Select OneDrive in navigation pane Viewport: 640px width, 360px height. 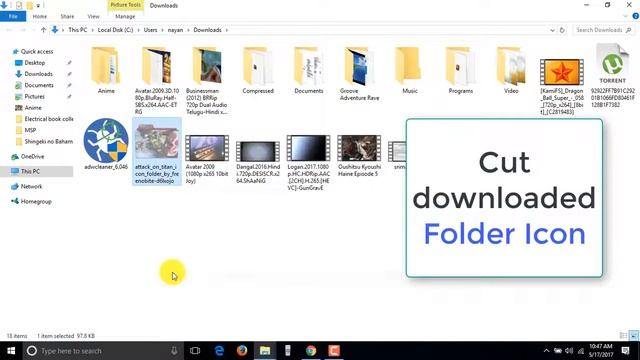coord(32,157)
